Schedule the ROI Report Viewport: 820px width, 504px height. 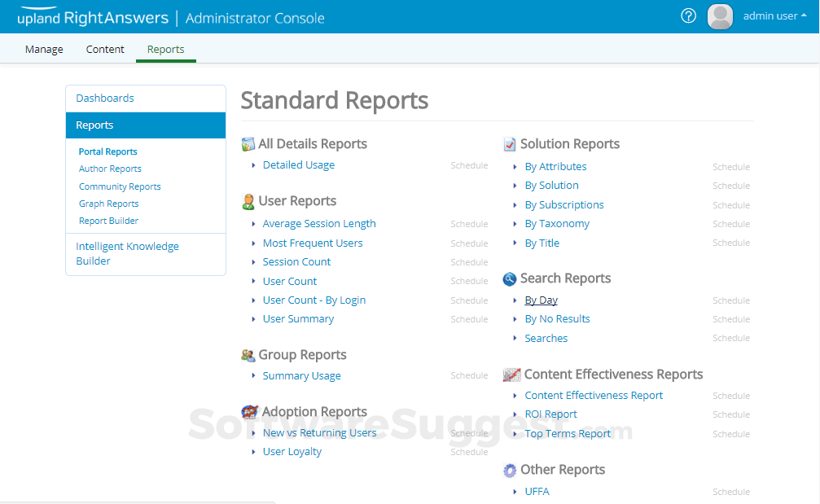pyautogui.click(x=730, y=414)
